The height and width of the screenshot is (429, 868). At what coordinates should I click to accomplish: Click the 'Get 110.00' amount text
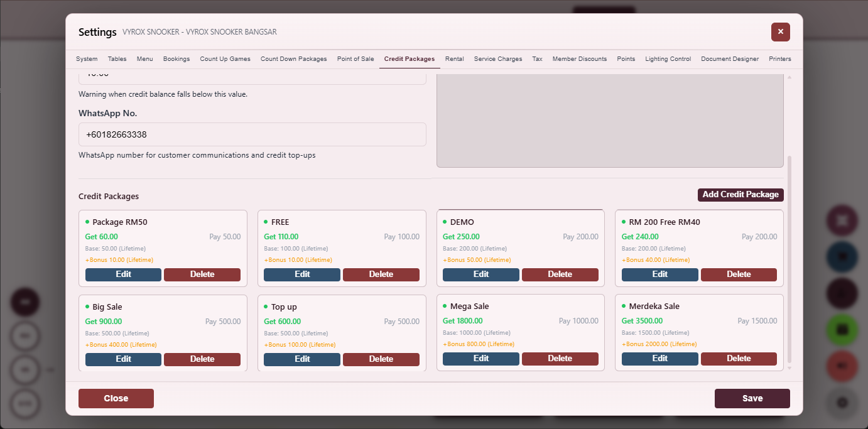tap(281, 237)
